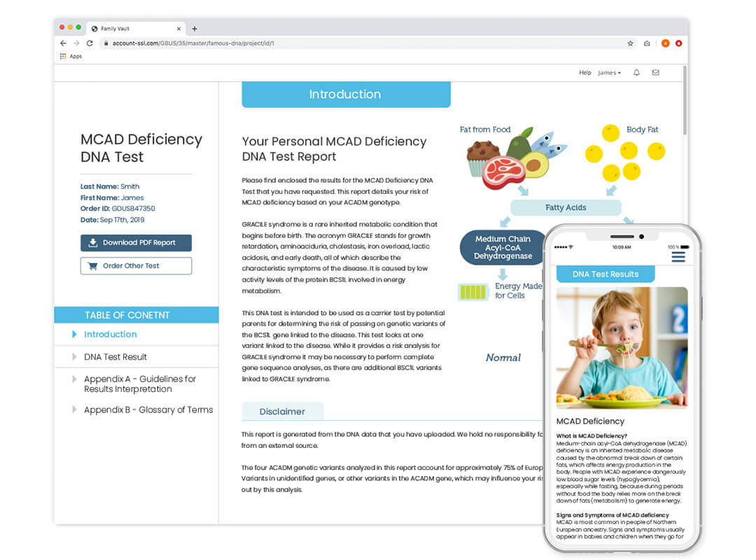
Task: Click the red extension icon in browser toolbar
Action: click(x=679, y=43)
